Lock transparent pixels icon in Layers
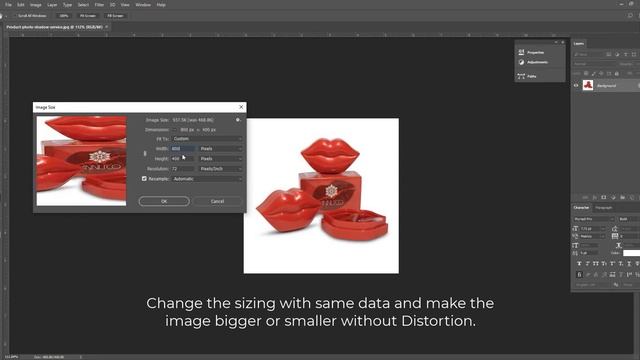The image size is (640, 360). 586,73
